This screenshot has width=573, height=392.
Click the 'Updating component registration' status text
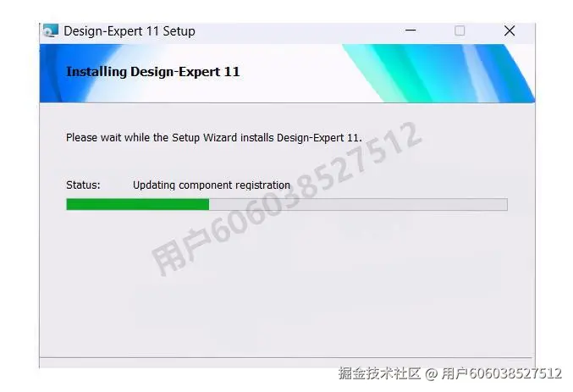(x=212, y=185)
